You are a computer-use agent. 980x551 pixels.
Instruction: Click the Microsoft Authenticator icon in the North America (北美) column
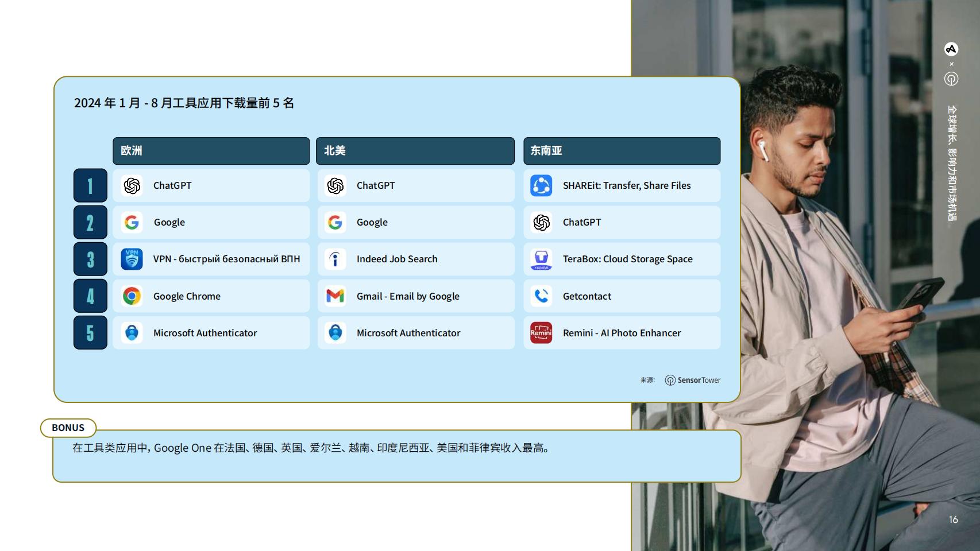pos(335,333)
